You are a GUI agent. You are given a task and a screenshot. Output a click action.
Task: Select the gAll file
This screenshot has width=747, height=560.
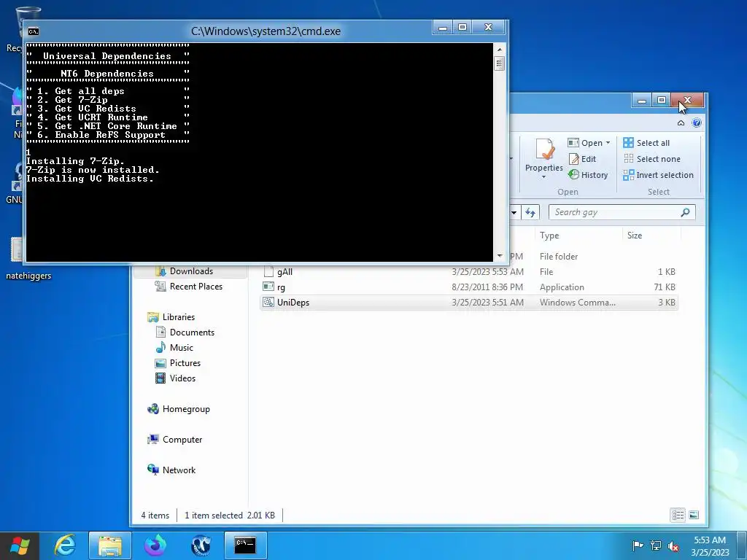tap(469, 272)
